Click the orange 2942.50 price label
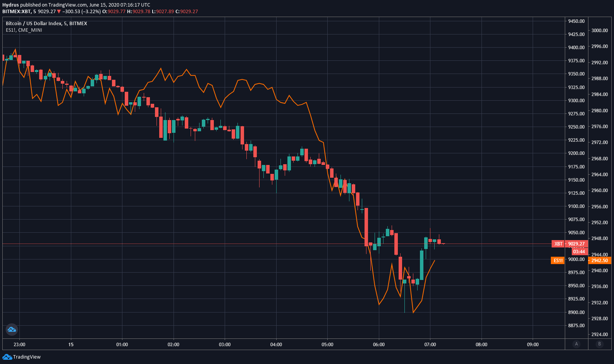Image resolution: width=614 pixels, height=364 pixels. tap(600, 261)
